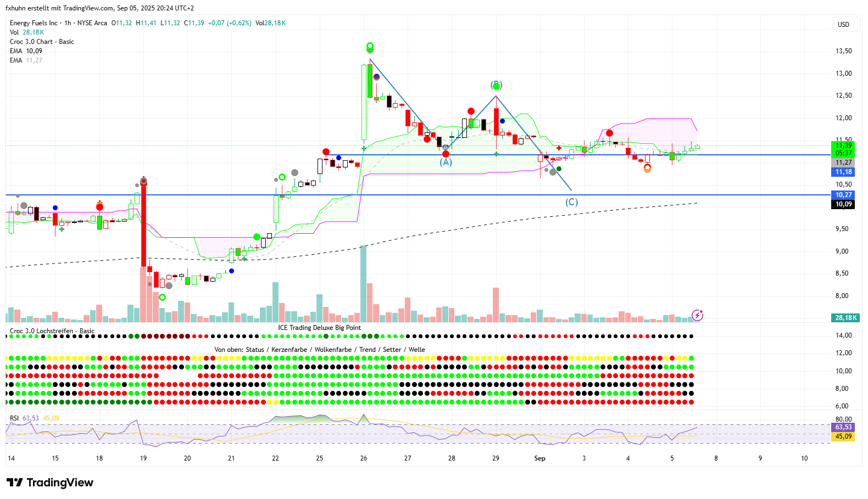The height and width of the screenshot is (499, 868).
Task: Select the ICE Trading Deluxe Big Point label
Action: coord(319,328)
